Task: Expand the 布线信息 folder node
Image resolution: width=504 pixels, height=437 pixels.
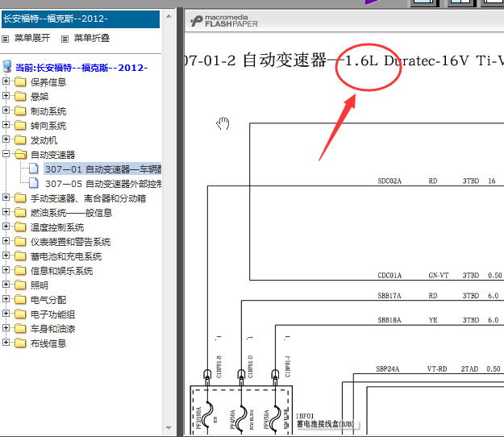Action: coord(6,342)
